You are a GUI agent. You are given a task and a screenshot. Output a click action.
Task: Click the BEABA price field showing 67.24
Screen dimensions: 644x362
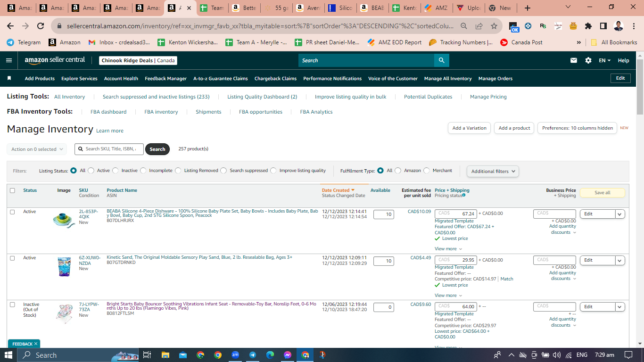point(456,214)
